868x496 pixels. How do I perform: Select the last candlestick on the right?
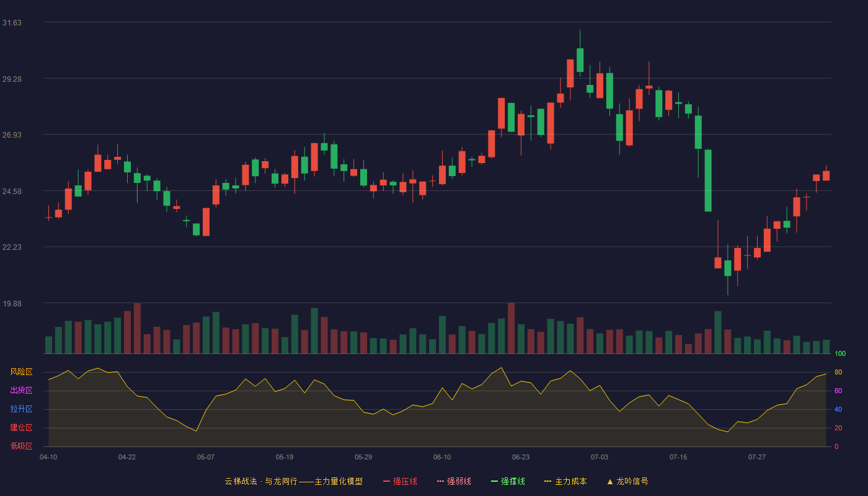click(x=826, y=175)
